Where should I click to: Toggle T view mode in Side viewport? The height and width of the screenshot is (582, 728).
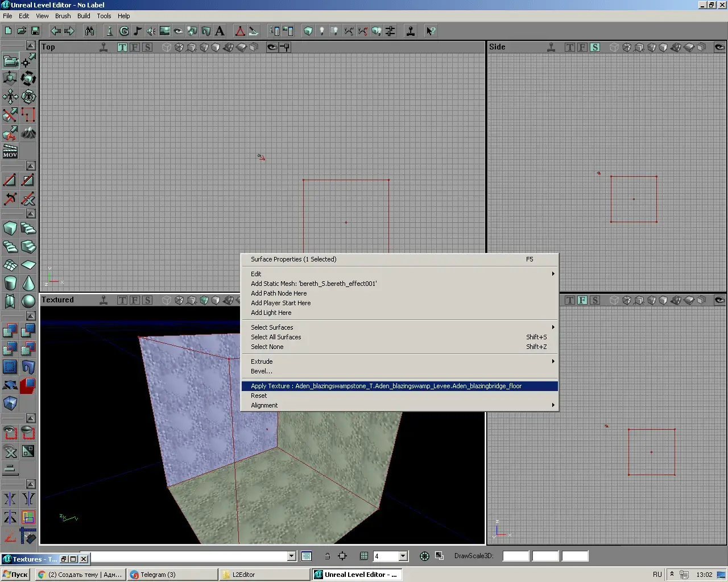click(x=570, y=47)
